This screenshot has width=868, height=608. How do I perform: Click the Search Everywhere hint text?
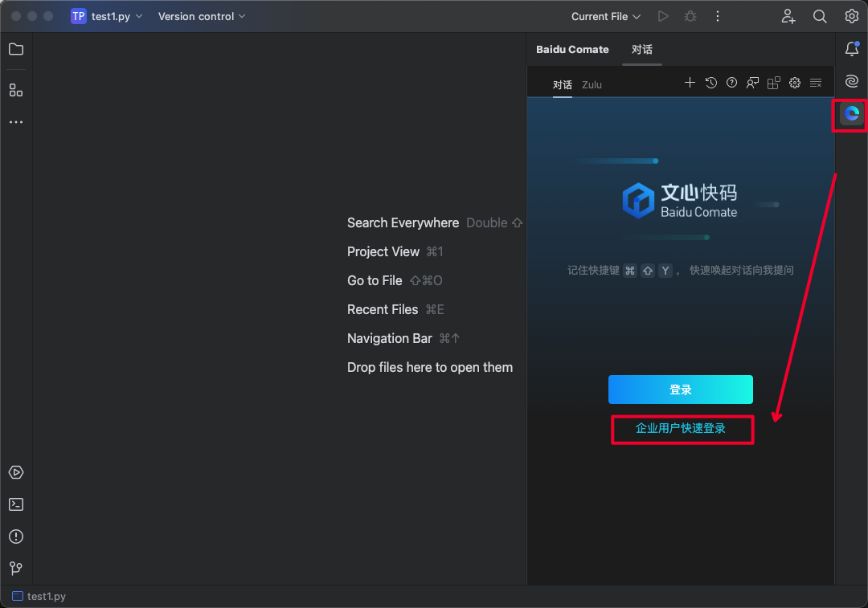[403, 223]
